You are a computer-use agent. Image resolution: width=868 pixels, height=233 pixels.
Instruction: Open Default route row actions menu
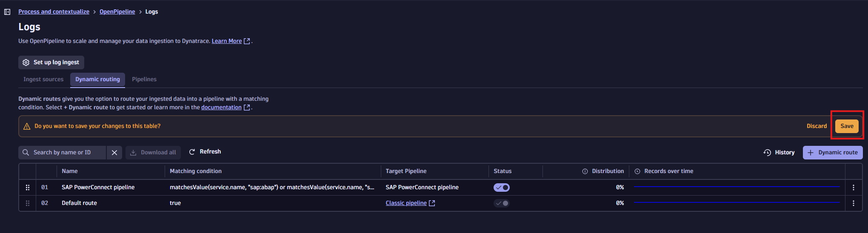click(853, 203)
